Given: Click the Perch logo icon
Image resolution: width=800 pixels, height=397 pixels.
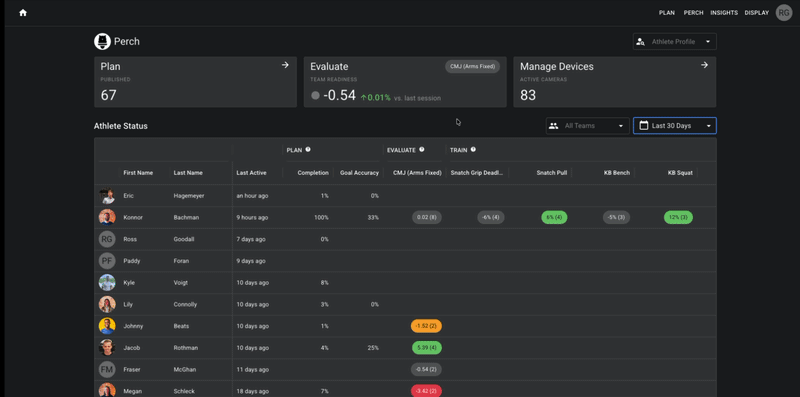Looking at the screenshot, I should click(x=103, y=41).
